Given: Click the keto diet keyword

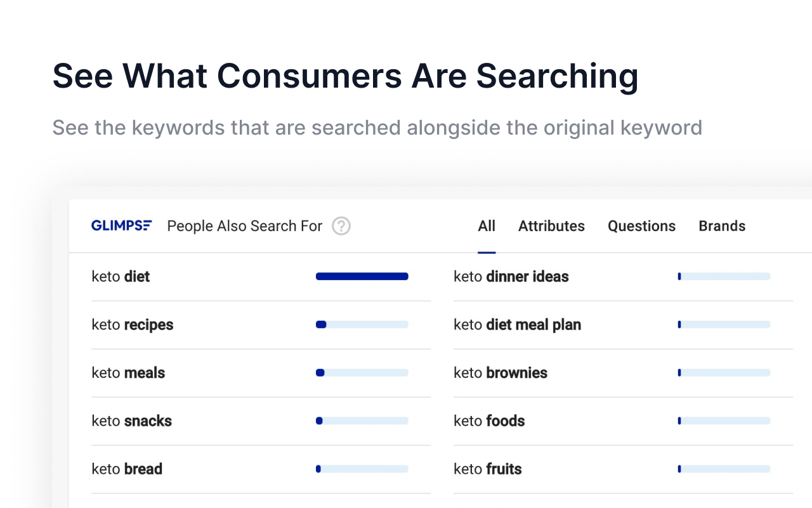Looking at the screenshot, I should [121, 277].
